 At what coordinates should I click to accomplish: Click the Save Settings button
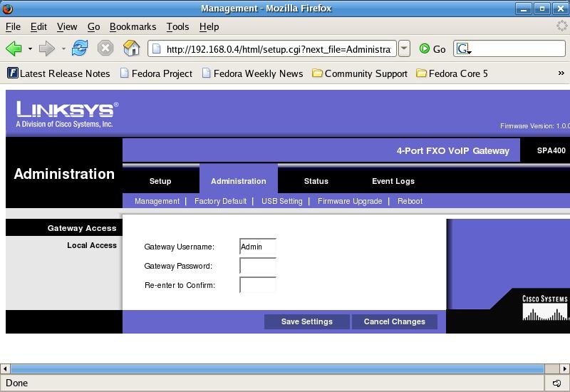click(x=306, y=321)
